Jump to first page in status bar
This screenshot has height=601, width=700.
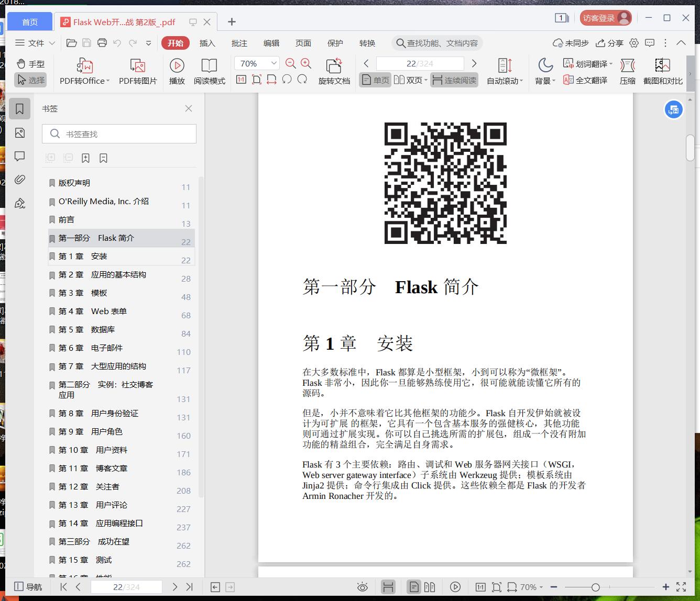63,587
